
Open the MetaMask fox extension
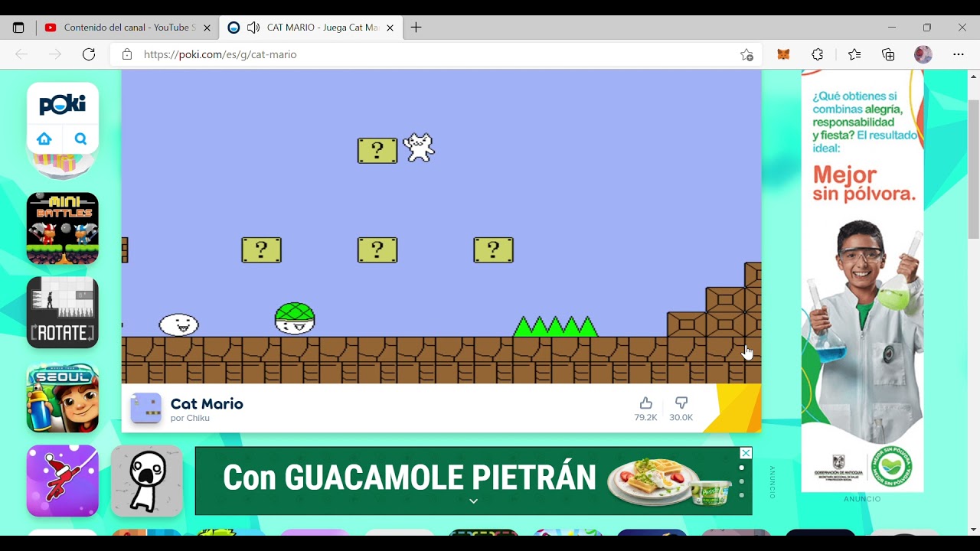(783, 54)
